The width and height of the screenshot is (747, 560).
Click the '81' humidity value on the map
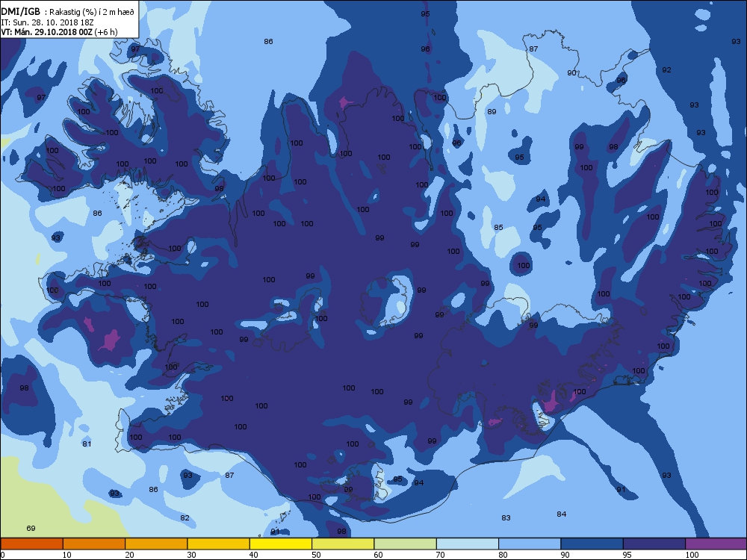pos(87,444)
